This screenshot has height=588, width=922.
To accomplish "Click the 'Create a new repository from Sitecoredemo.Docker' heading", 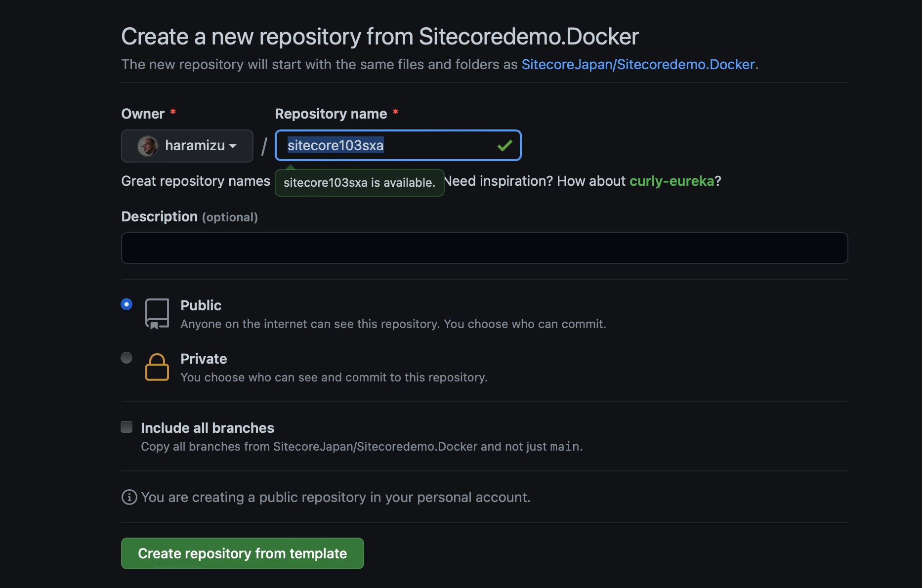I will coord(380,37).
